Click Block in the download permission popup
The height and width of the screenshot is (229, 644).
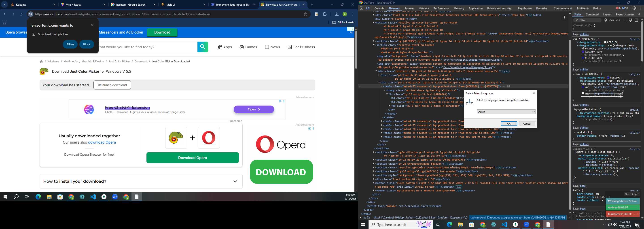coord(87,45)
